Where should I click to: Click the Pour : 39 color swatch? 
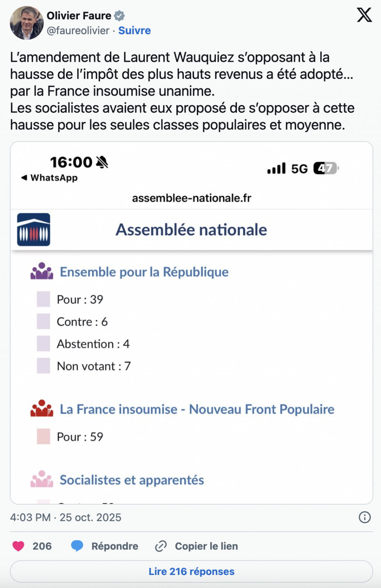(44, 299)
